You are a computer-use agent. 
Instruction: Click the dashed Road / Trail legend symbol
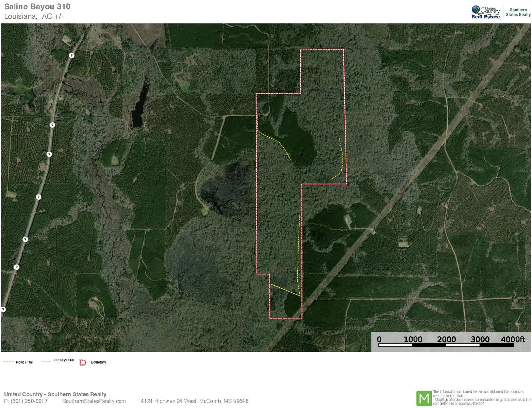pyautogui.click(x=8, y=362)
